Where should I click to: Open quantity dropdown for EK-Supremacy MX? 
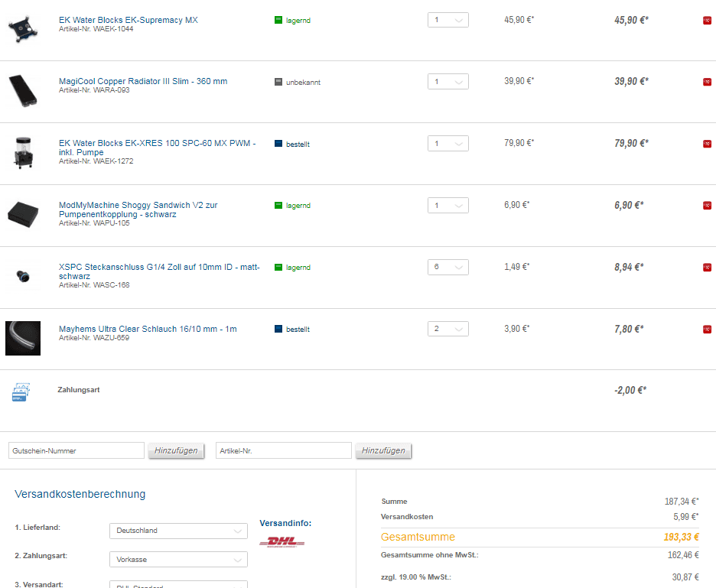pos(448,20)
